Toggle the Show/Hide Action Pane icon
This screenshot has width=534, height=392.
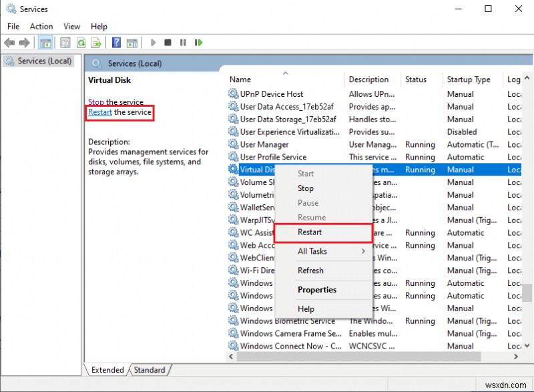tap(132, 43)
